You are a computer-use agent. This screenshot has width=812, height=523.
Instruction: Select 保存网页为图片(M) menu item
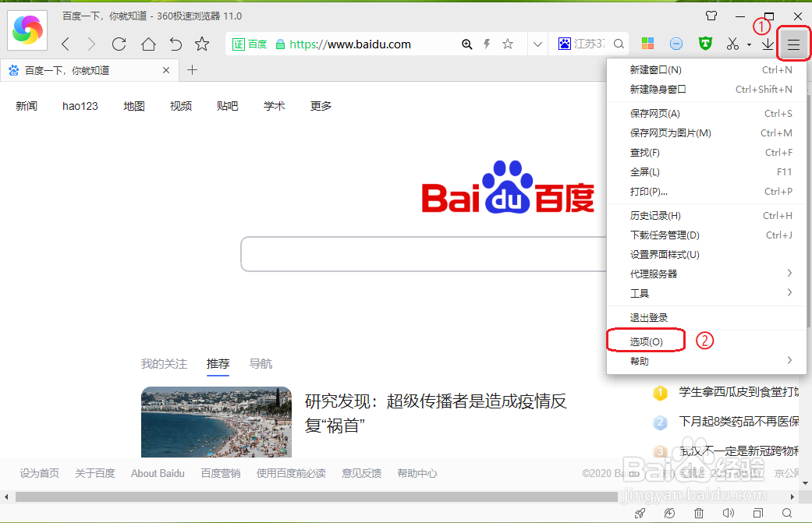coord(707,133)
